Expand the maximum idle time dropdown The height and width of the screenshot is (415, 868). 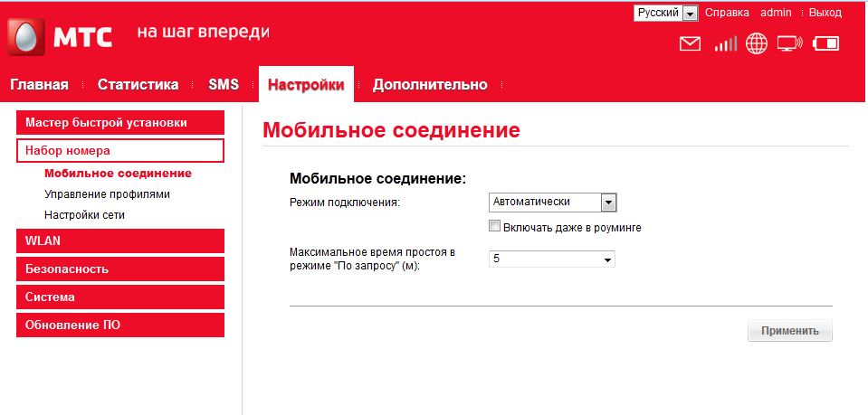tap(551, 259)
